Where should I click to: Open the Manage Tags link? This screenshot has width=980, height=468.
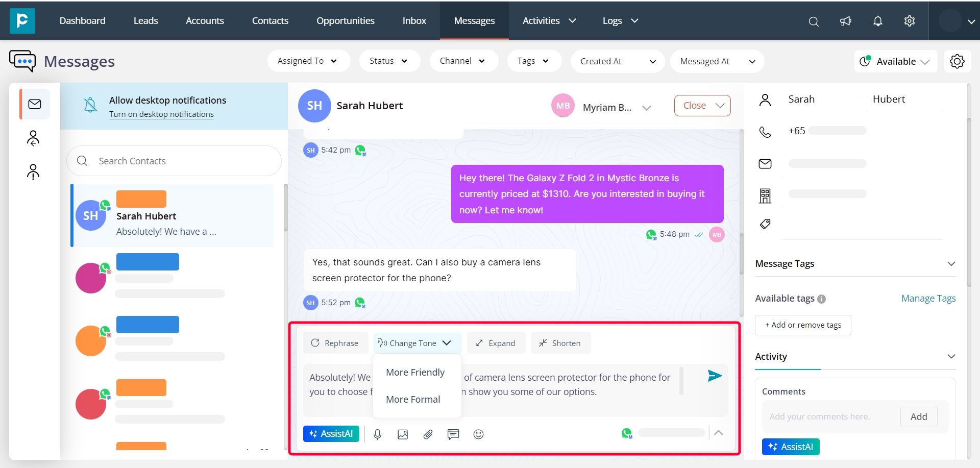coord(928,299)
